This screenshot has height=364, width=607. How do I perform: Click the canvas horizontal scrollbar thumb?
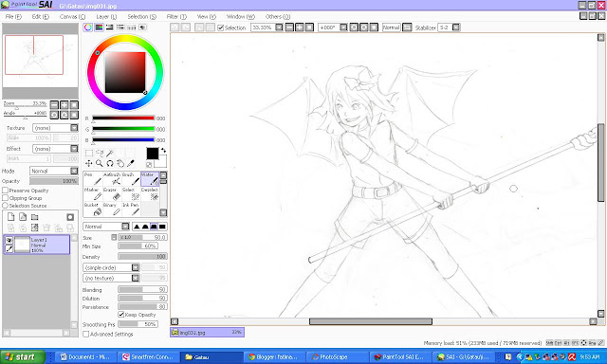371,321
